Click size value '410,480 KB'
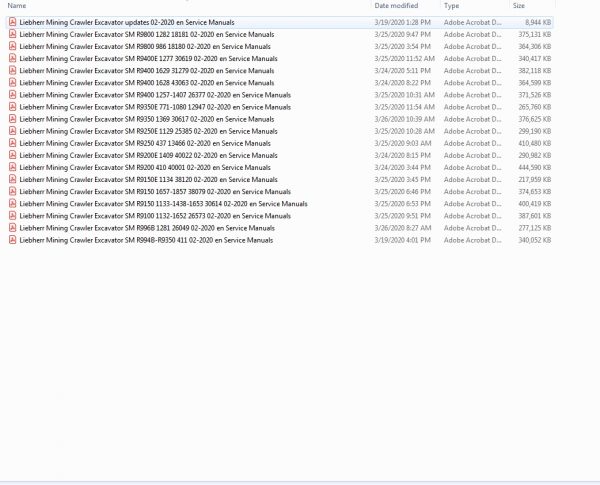The height and width of the screenshot is (485, 600). click(535, 143)
